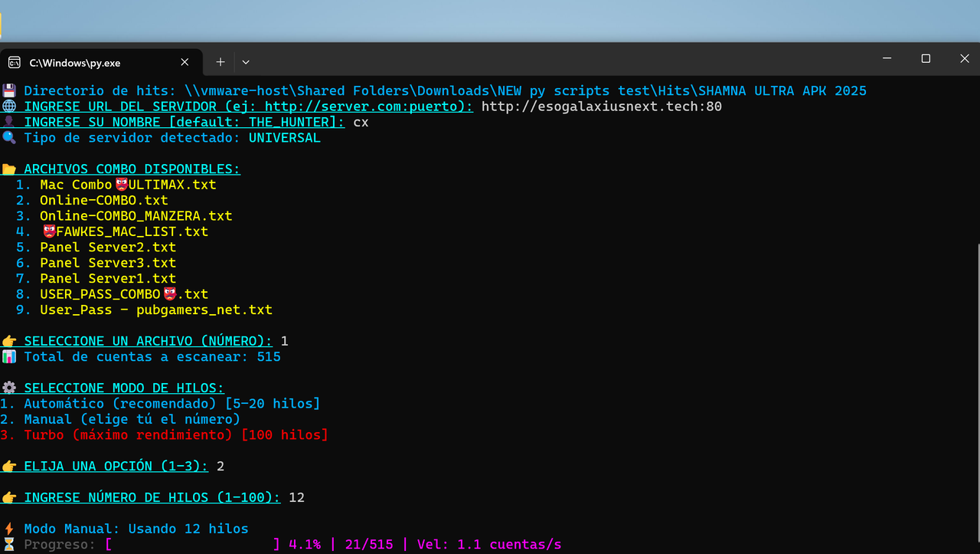Click the Total de cuentas a escanear: 515 text
The height and width of the screenshot is (554, 980).
152,357
